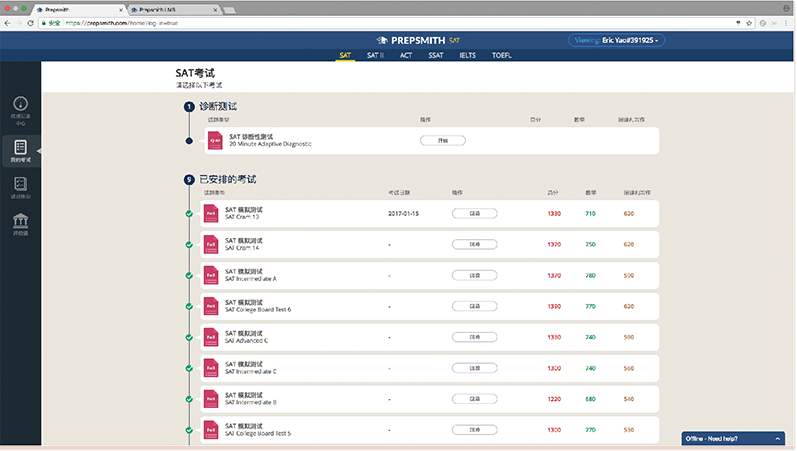This screenshot has width=797, height=451.
Task: Click the browser address bar URL
Action: 122,23
